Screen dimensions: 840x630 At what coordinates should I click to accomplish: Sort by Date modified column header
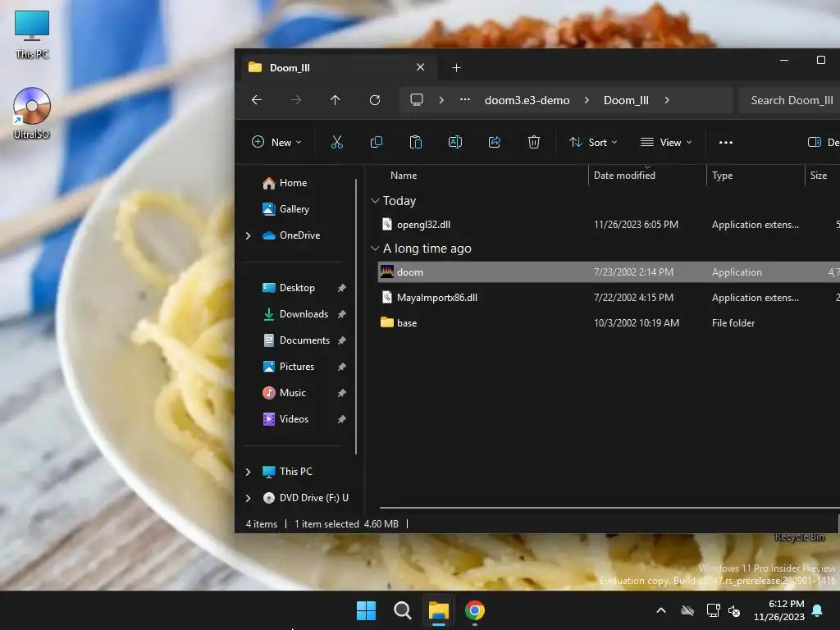(624, 176)
